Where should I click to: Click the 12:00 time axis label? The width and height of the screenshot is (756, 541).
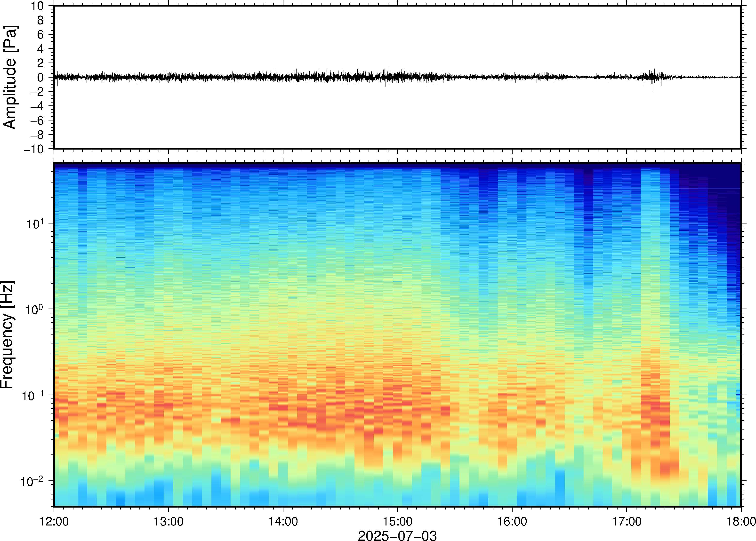54,521
